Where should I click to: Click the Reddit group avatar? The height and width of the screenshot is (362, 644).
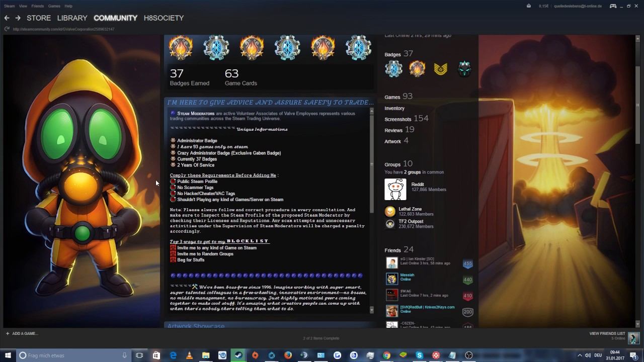coord(395,190)
